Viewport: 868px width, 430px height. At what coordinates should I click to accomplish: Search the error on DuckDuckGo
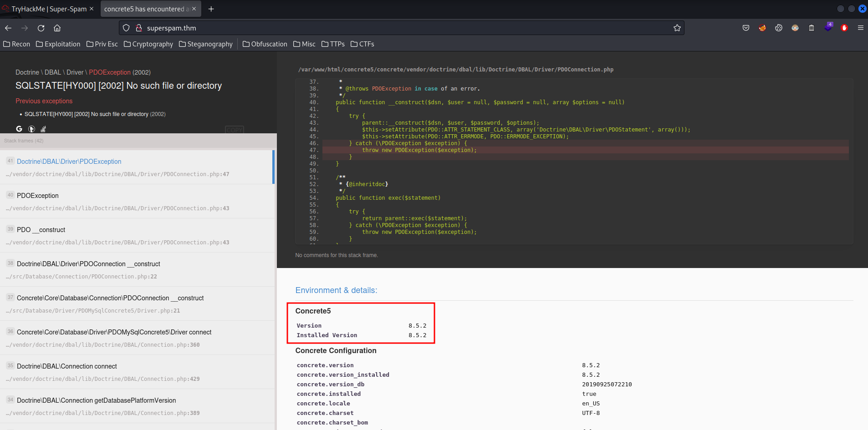point(31,129)
